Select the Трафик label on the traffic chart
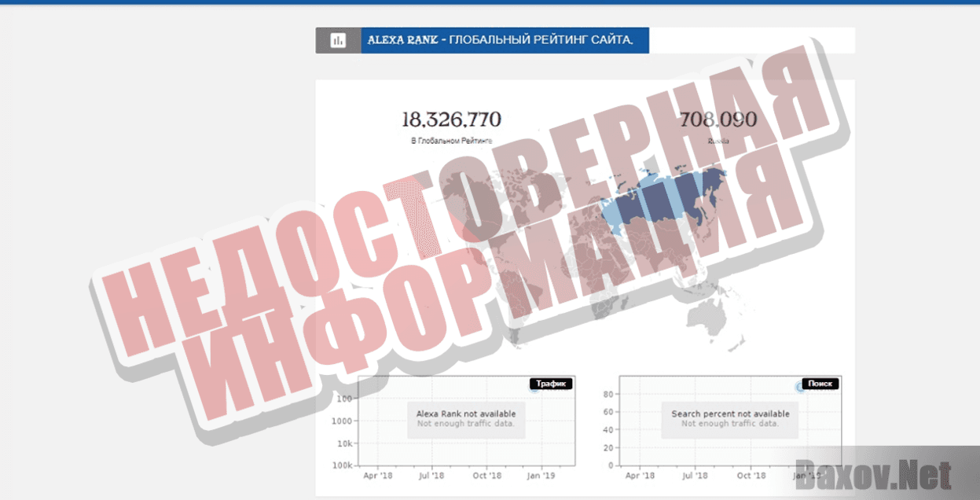 point(552,384)
